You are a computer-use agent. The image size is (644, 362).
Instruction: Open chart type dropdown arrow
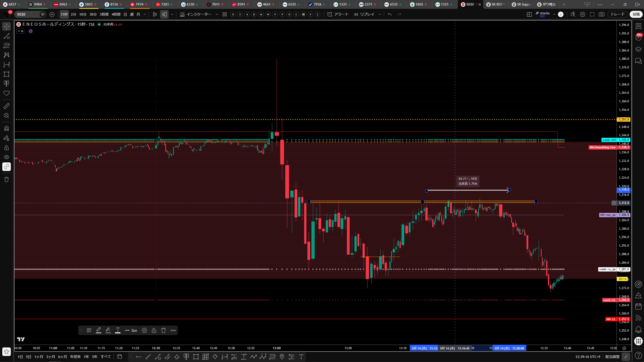[x=172, y=14]
